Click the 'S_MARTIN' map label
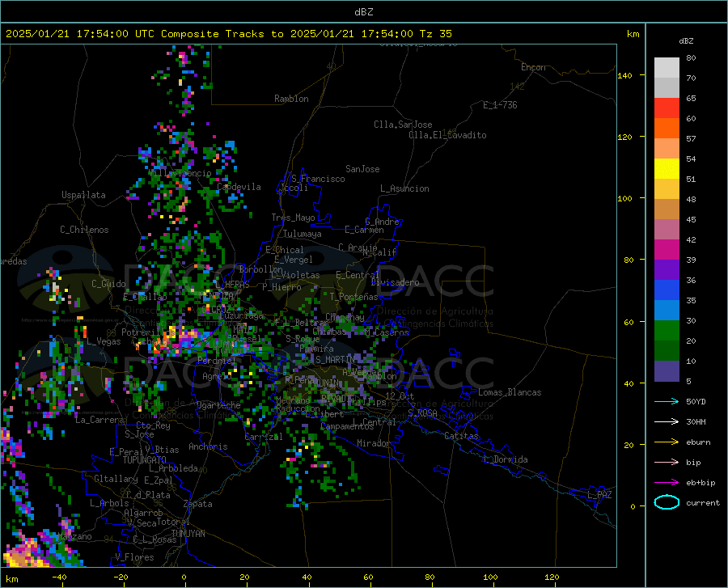 coord(335,360)
